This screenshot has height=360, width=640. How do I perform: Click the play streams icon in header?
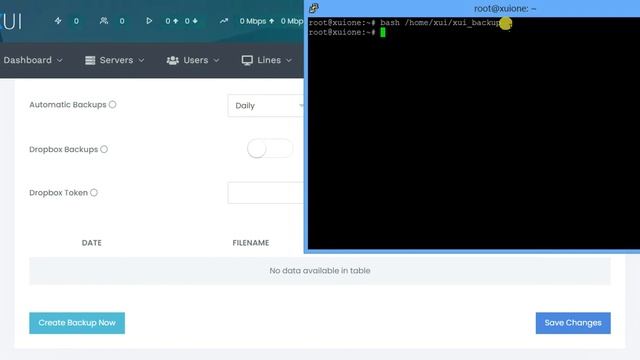[x=149, y=21]
